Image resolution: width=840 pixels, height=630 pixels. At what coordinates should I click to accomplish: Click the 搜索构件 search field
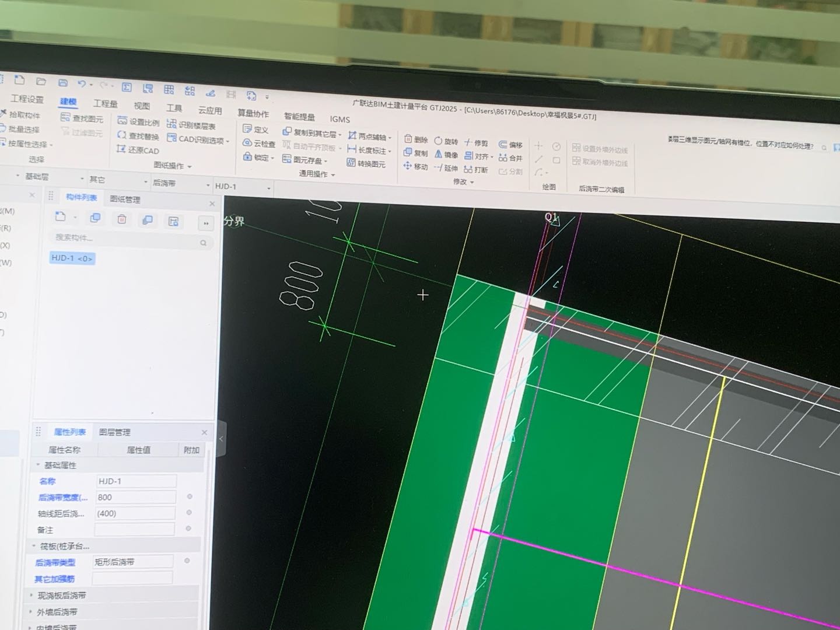[x=131, y=239]
